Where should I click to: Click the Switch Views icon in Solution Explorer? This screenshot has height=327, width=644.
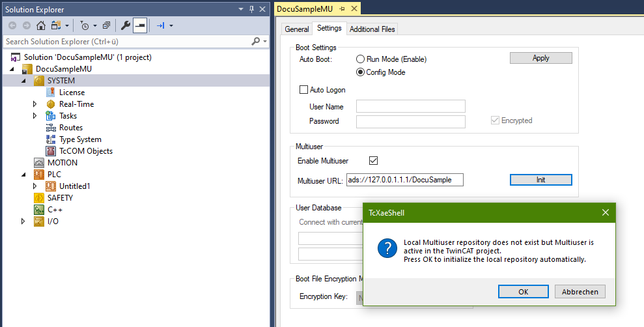click(x=56, y=25)
